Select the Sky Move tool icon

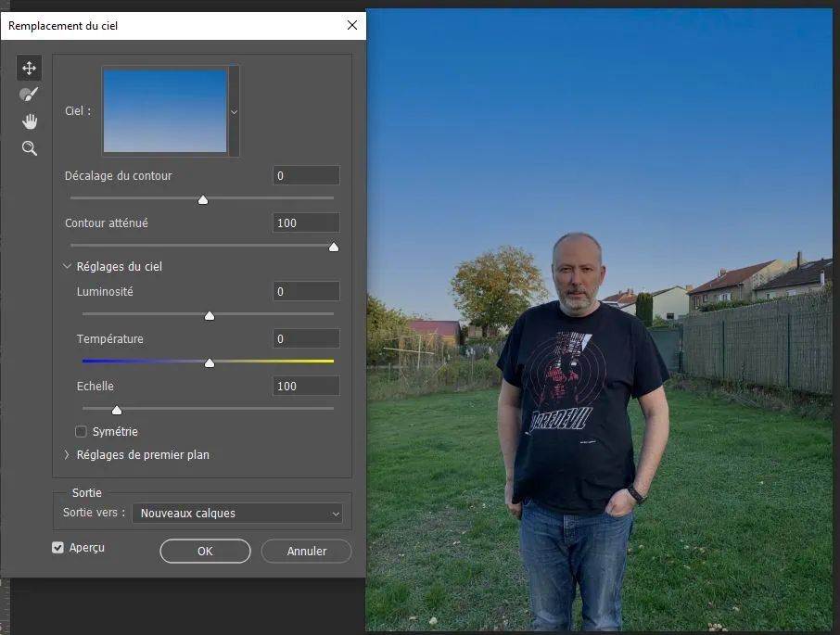pyautogui.click(x=29, y=68)
